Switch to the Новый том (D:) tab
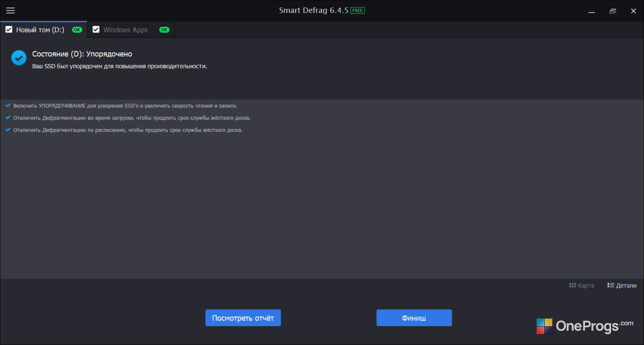Image resolution: width=644 pixels, height=345 pixels. (x=44, y=29)
